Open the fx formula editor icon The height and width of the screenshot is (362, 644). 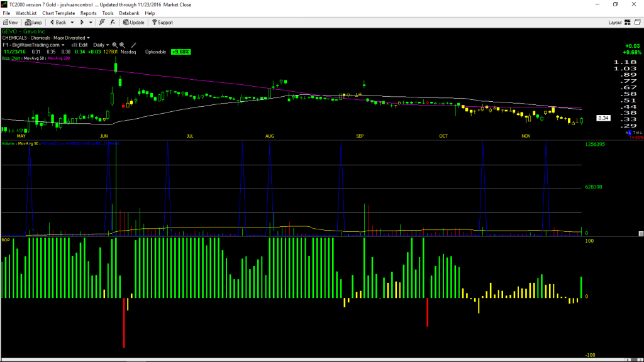[113, 23]
